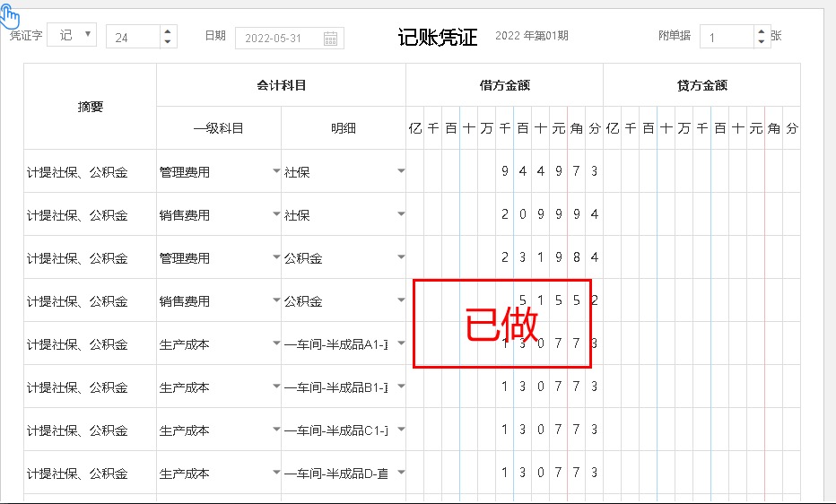Expand 生产成本 dropdown beside 一车间-半成品C1

[x=276, y=430]
